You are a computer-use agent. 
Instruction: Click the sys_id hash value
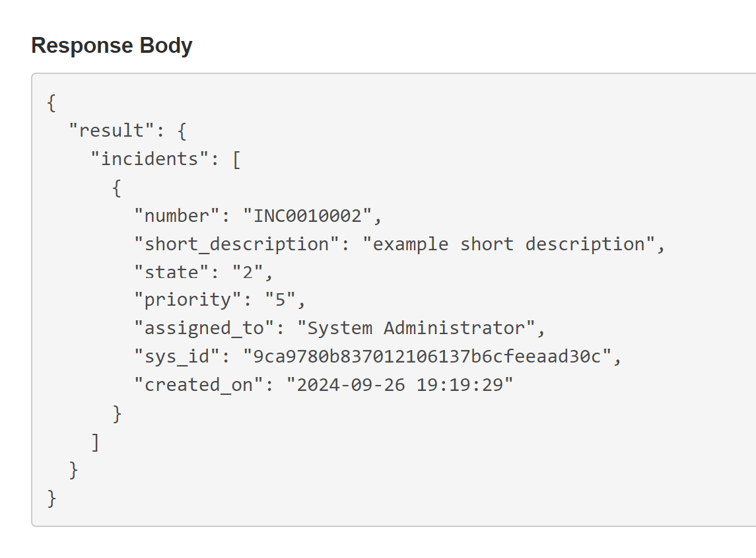[x=427, y=357]
